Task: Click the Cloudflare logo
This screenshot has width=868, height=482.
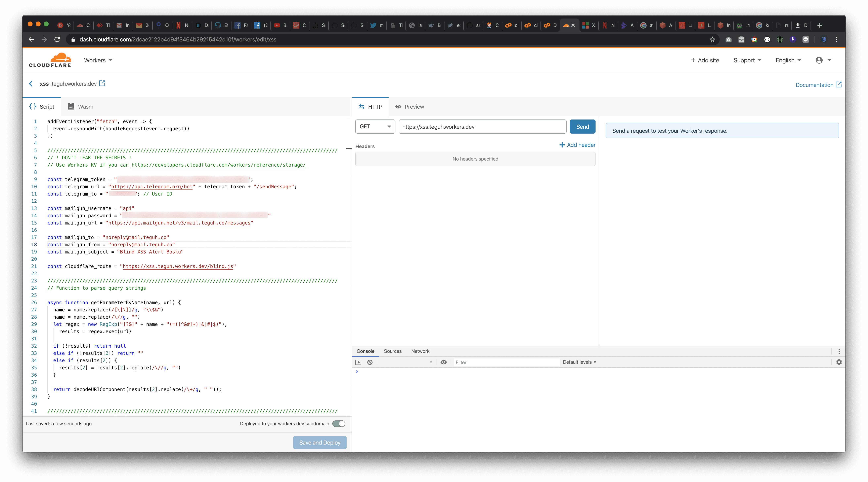Action: pos(50,60)
